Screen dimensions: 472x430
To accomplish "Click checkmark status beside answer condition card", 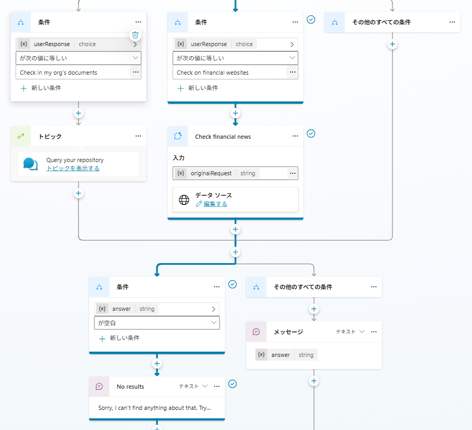I will point(233,284).
